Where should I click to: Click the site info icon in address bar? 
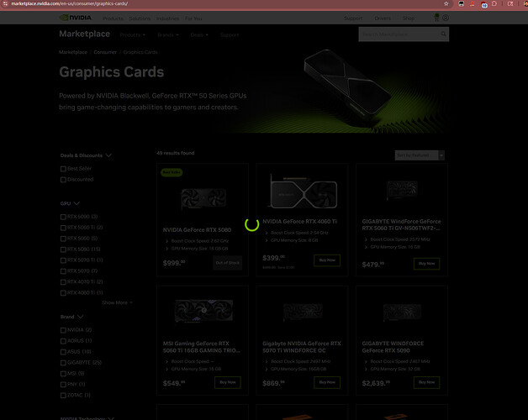(x=5, y=3)
